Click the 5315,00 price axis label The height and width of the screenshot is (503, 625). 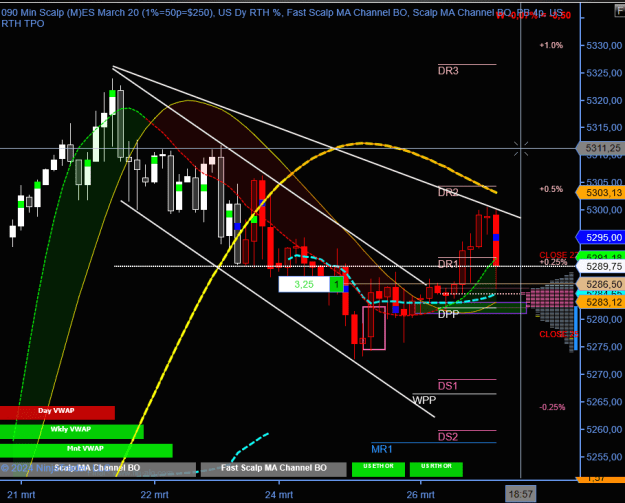(x=604, y=128)
